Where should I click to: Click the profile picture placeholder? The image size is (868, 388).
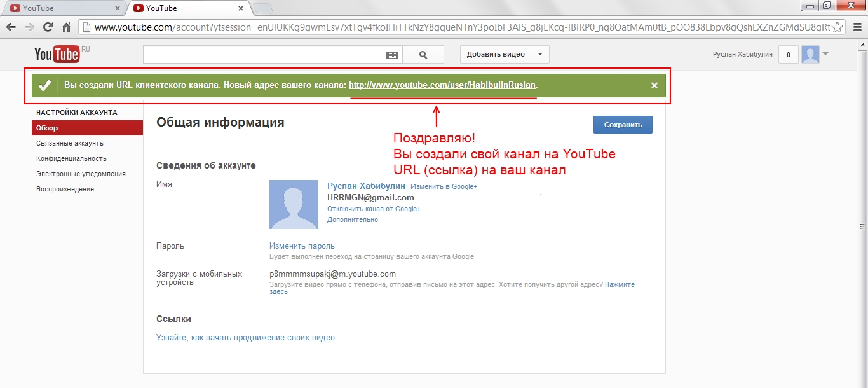point(294,204)
